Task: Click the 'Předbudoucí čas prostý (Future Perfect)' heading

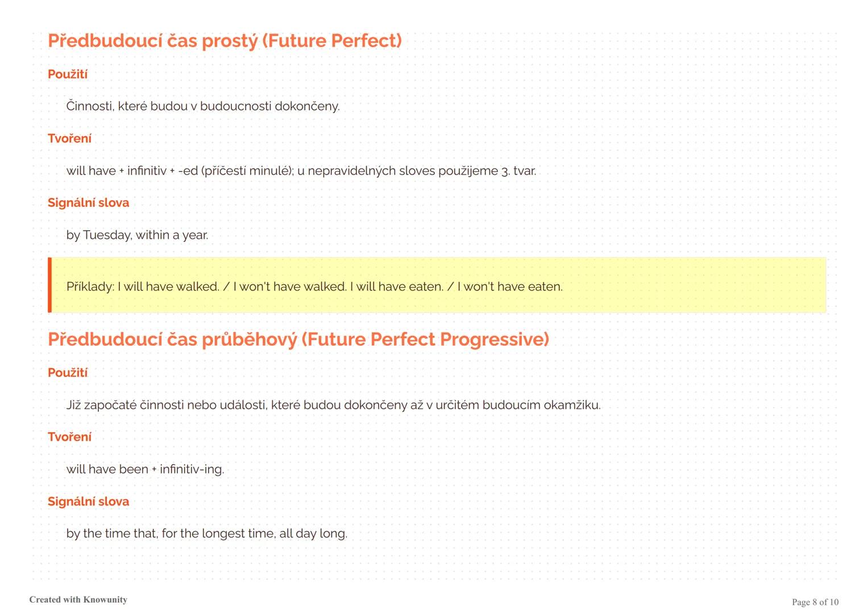Action: coord(225,41)
